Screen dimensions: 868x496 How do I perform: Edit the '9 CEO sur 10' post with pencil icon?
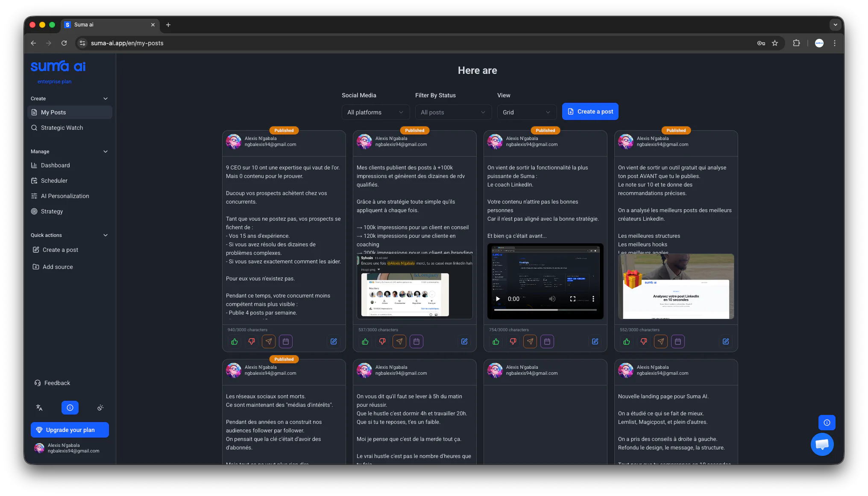pos(334,341)
